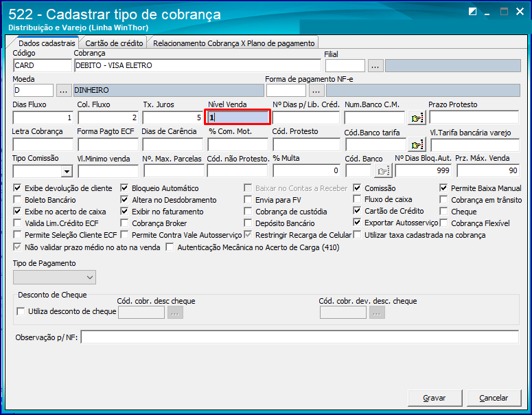
Task: Click Cobrança field with DEBITO - VISA ELETRO
Action: (198, 65)
